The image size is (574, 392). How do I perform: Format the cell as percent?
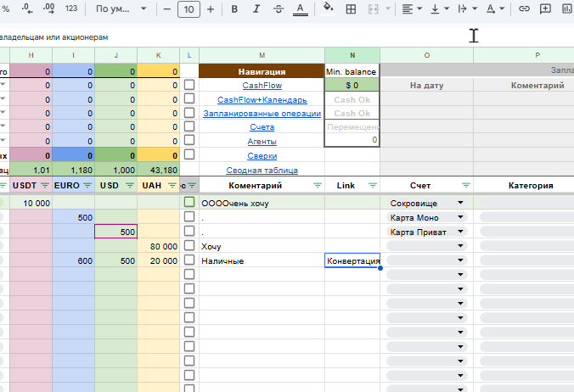(5, 8)
